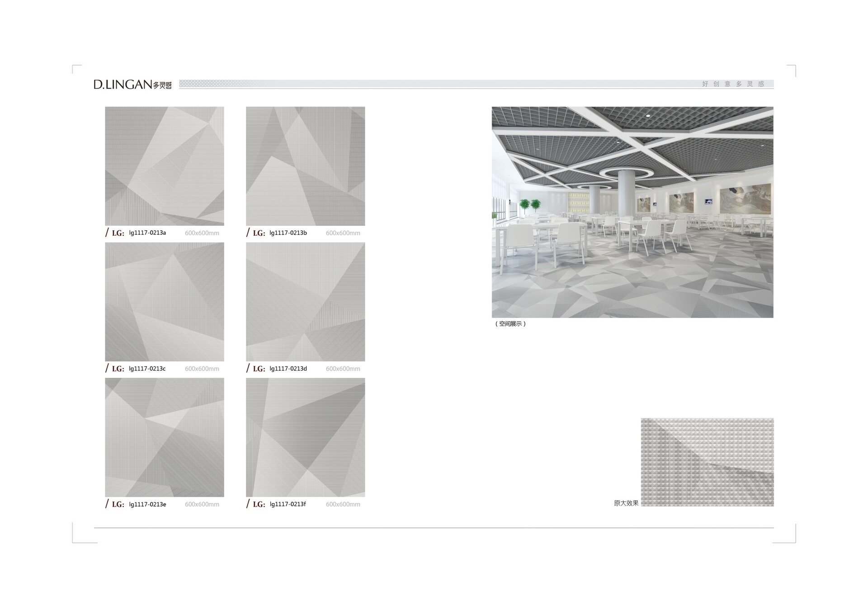Viewport: 868px width, 608px height.
Task: Select the lg1117-0213d product code text
Action: click(x=288, y=369)
